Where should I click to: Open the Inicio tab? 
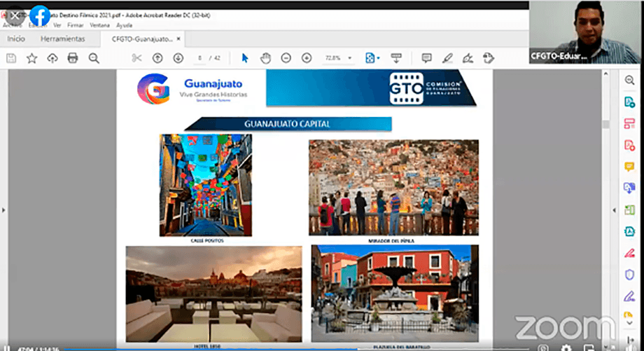coord(16,39)
